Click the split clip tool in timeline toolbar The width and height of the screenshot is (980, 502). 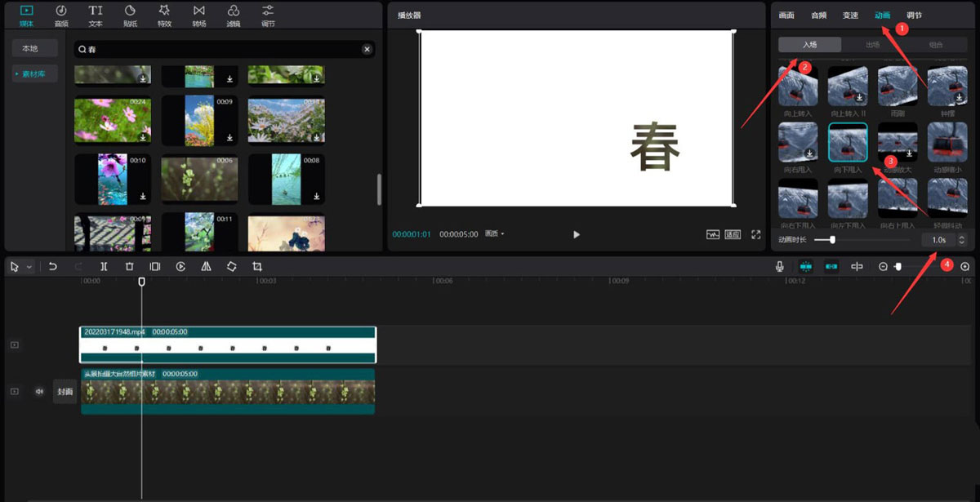coord(104,266)
